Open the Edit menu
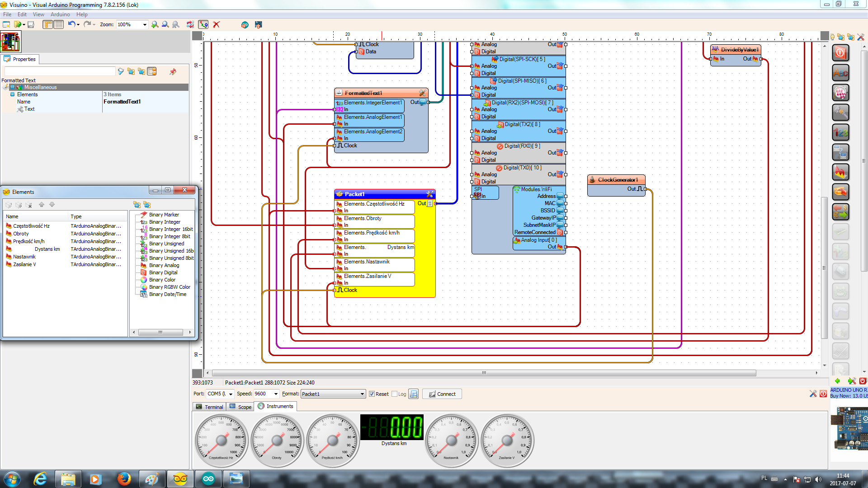The image size is (868, 488). [x=22, y=14]
